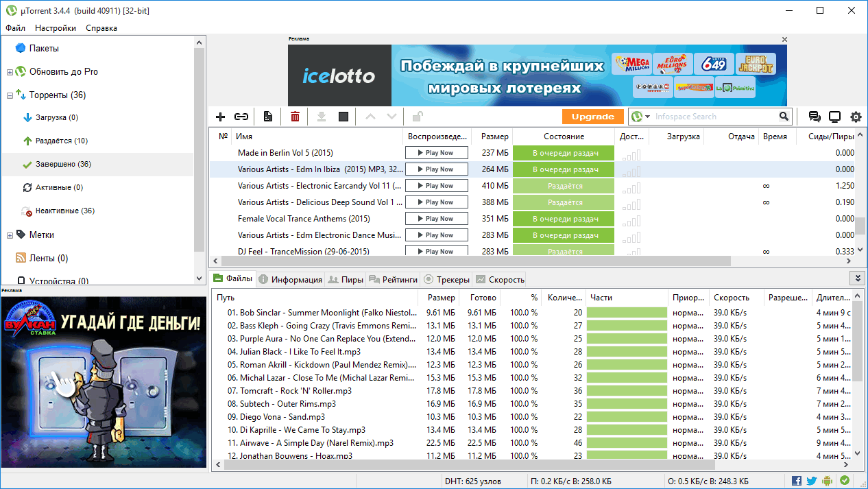
Task: Click the torrent list horizontal scrollbar
Action: click(x=475, y=261)
